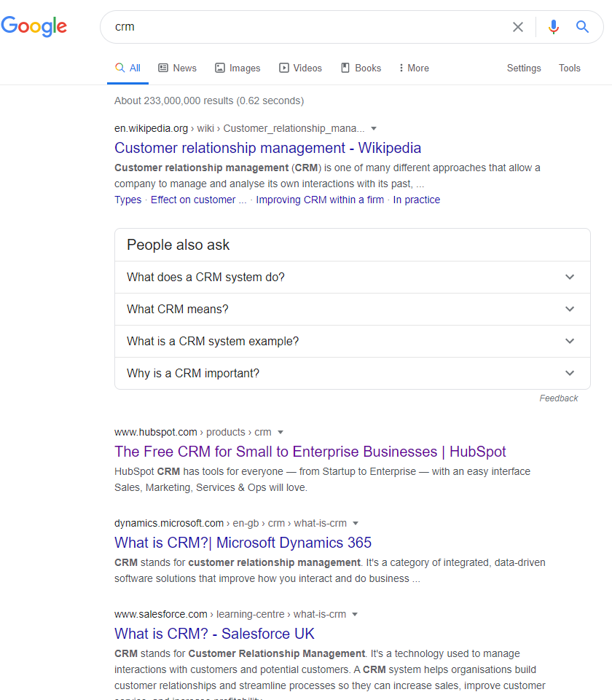
Task: Expand What is a CRM system example?
Action: point(353,342)
